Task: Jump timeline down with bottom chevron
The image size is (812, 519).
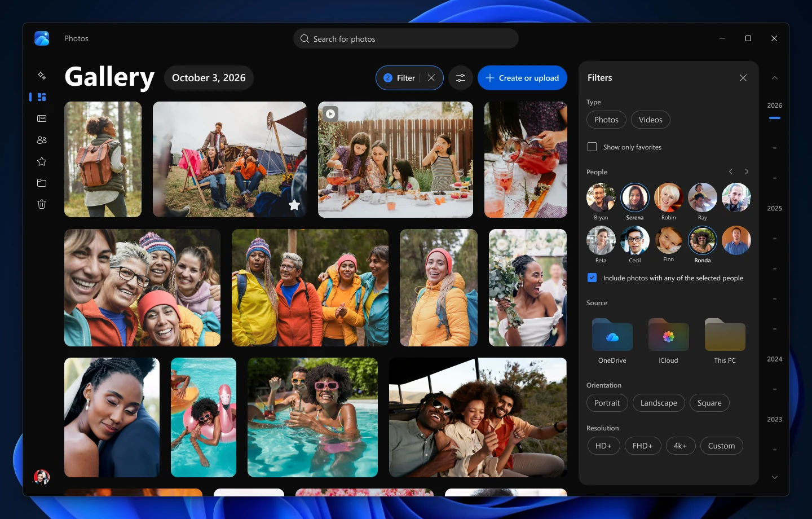Action: [775, 477]
